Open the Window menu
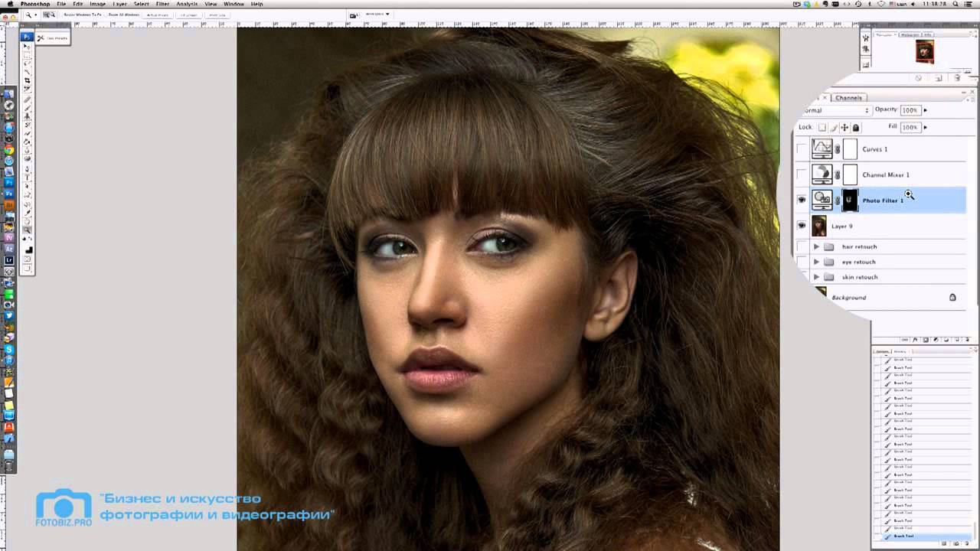980x551 pixels. [x=234, y=4]
